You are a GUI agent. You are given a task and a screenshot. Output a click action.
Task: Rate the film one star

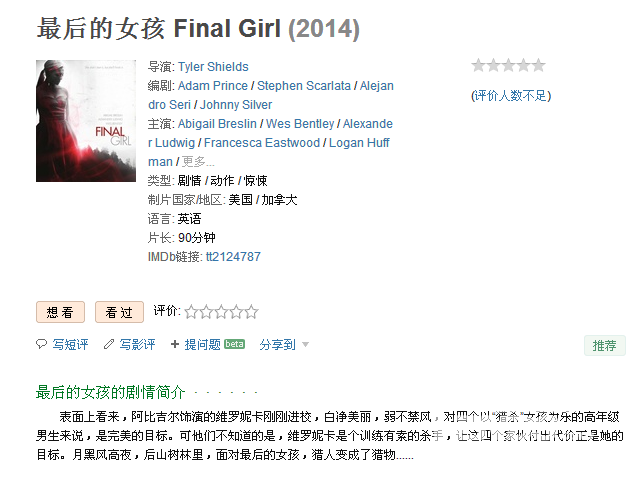191,312
